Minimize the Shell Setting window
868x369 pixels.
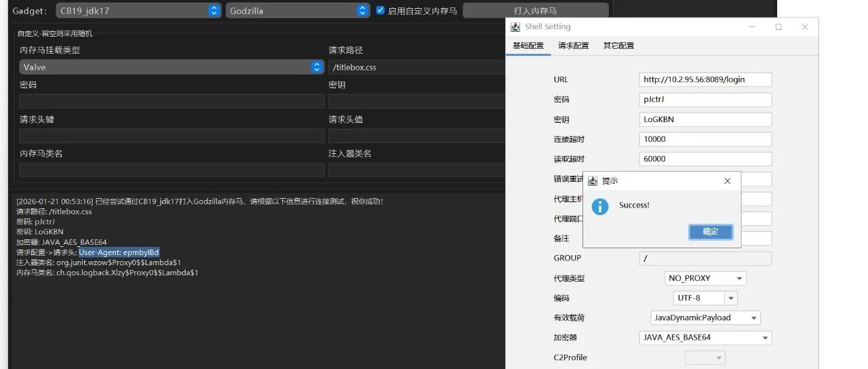(753, 27)
